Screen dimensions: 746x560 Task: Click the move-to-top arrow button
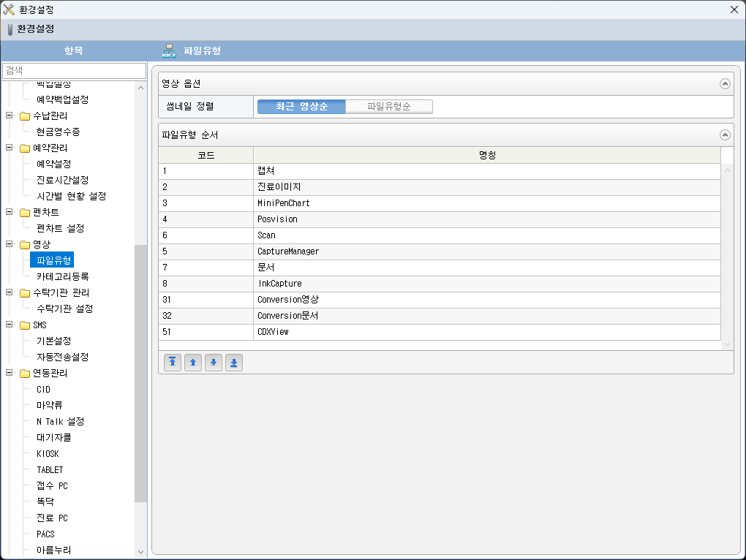[x=173, y=363]
